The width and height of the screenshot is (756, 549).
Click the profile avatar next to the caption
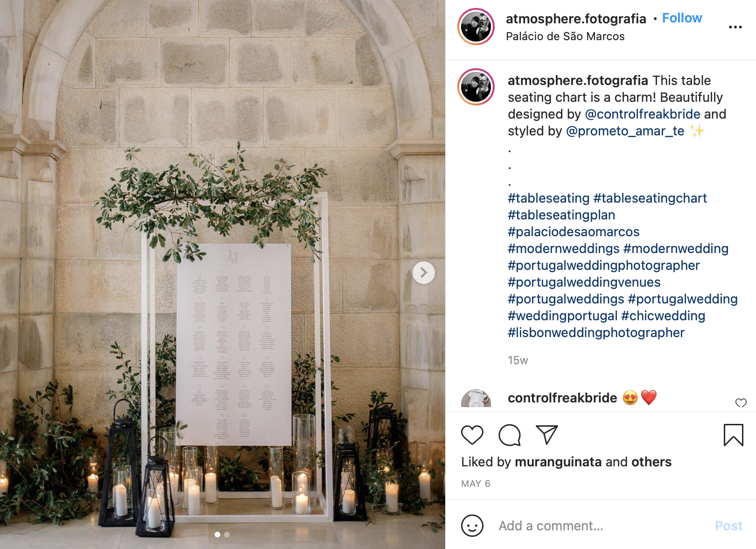pos(476,87)
